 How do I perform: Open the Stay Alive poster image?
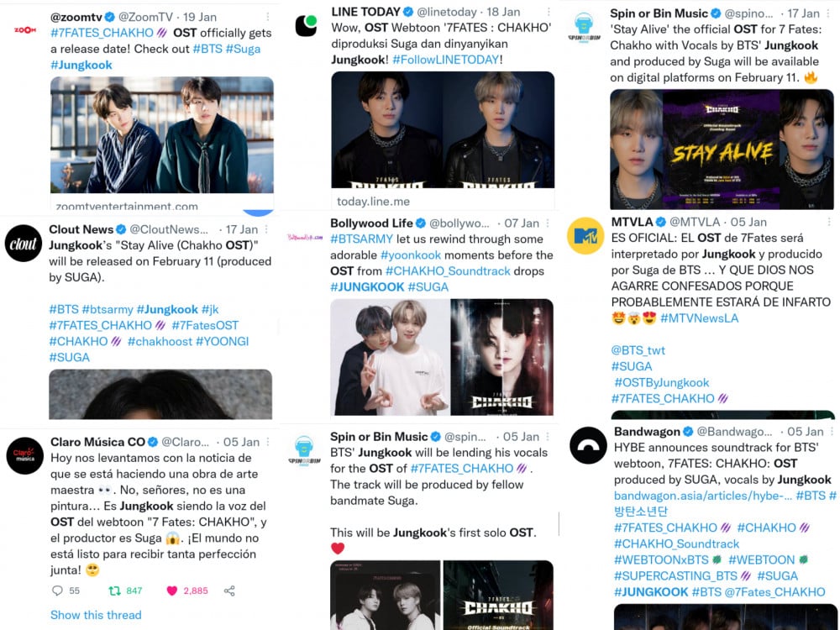[722, 149]
